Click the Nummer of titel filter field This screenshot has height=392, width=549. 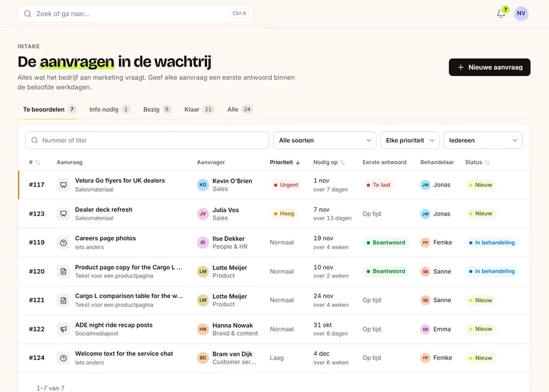[x=148, y=140]
